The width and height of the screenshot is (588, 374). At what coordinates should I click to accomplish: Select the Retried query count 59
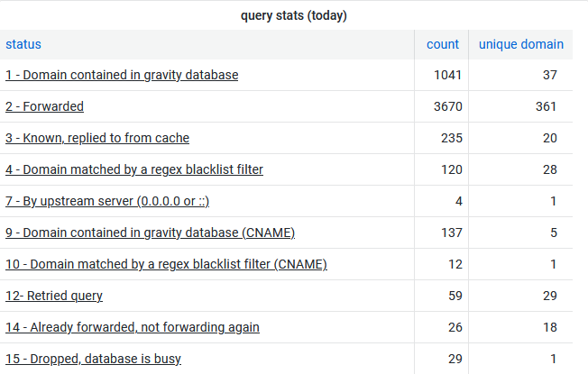[x=455, y=296]
